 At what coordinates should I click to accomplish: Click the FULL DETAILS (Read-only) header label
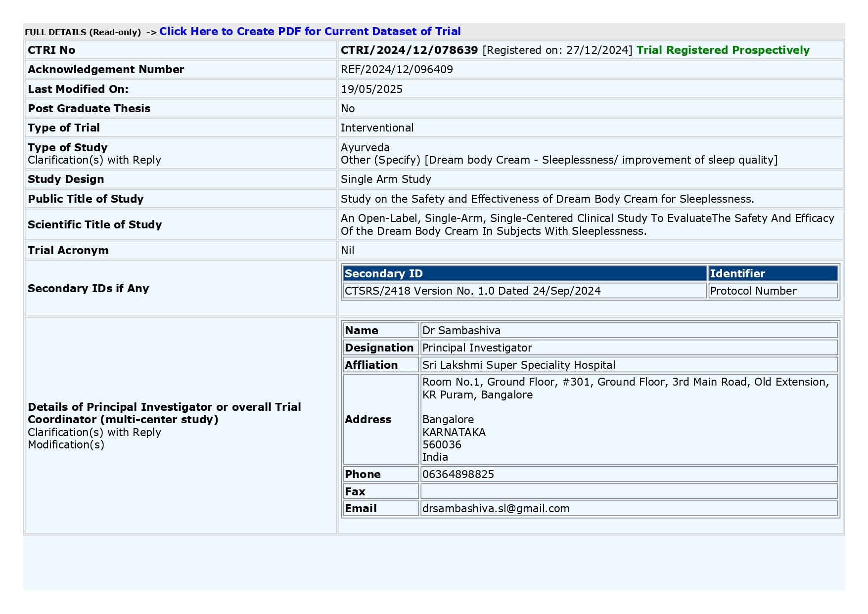point(82,31)
